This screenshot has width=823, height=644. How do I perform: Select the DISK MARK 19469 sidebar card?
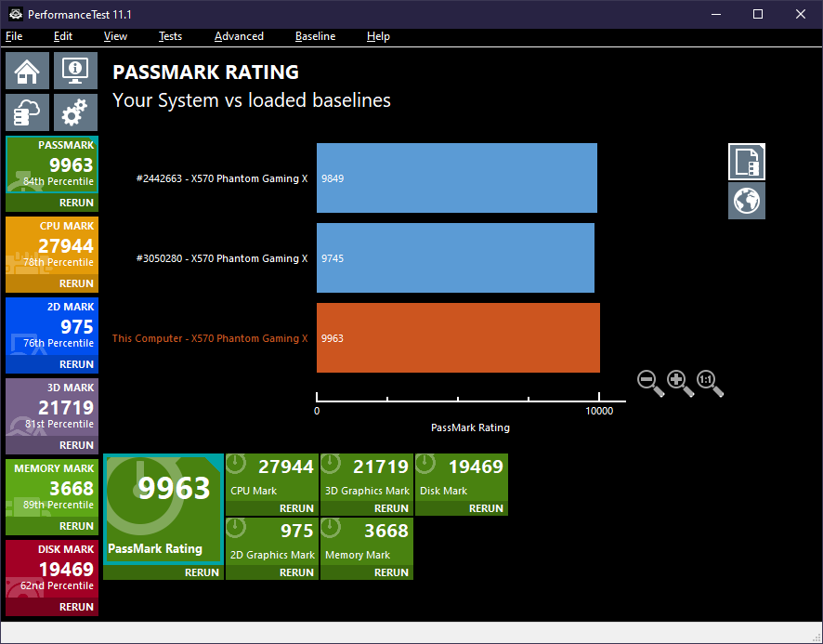click(52, 570)
